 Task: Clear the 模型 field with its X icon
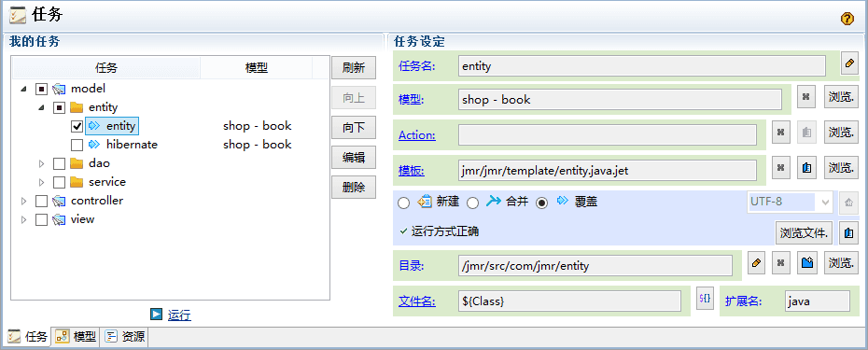806,96
